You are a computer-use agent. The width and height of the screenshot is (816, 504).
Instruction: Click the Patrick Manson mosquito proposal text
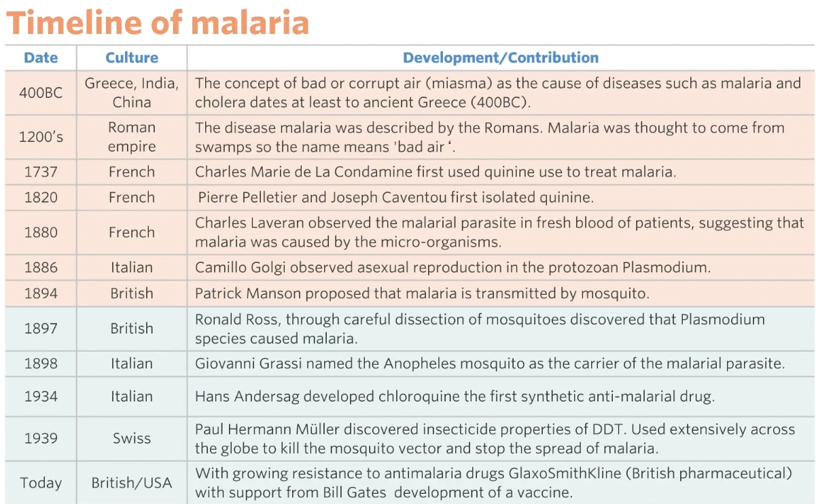click(422, 293)
